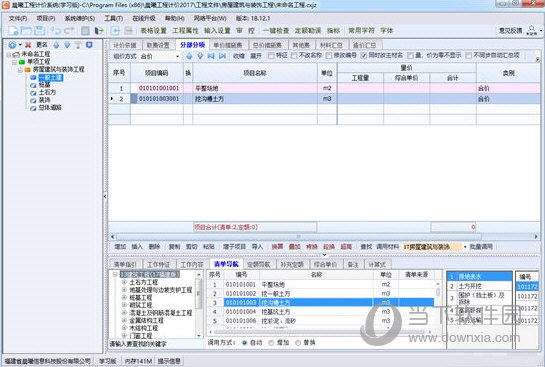Select the 替换 radio button

click(298, 343)
